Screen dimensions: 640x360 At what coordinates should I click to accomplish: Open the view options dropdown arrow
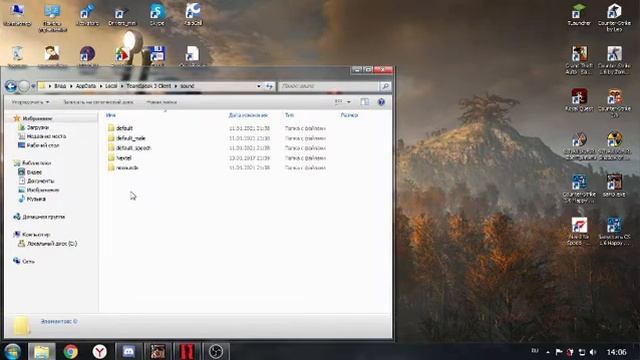point(349,102)
